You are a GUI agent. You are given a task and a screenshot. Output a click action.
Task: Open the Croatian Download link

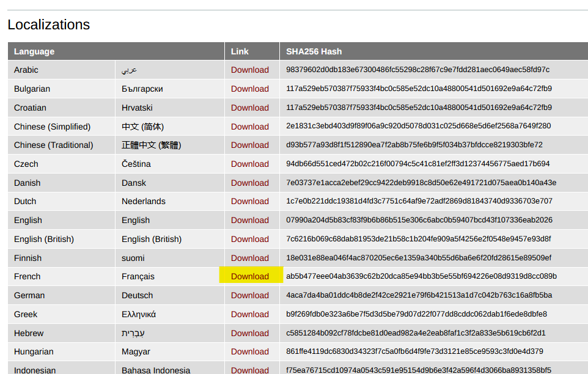pyautogui.click(x=249, y=108)
